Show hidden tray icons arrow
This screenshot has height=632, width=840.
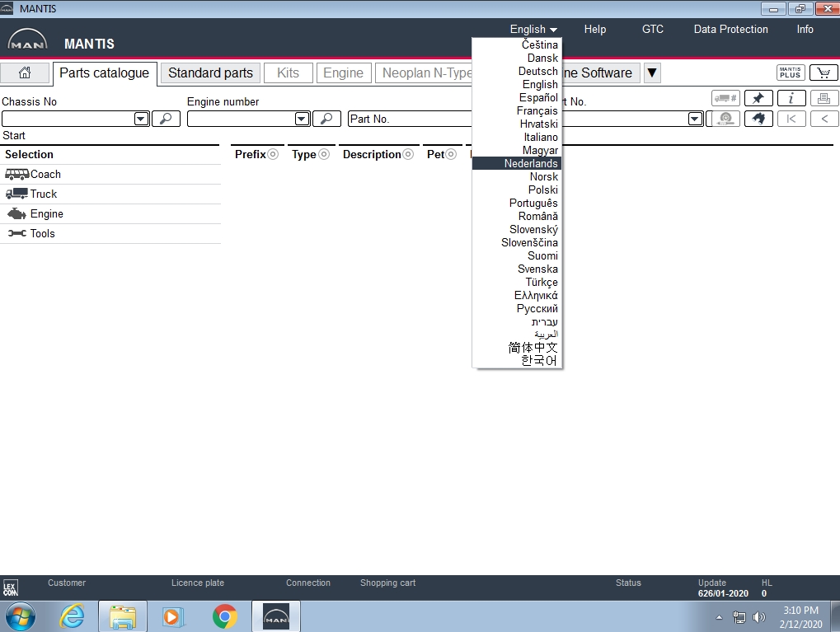tap(719, 617)
